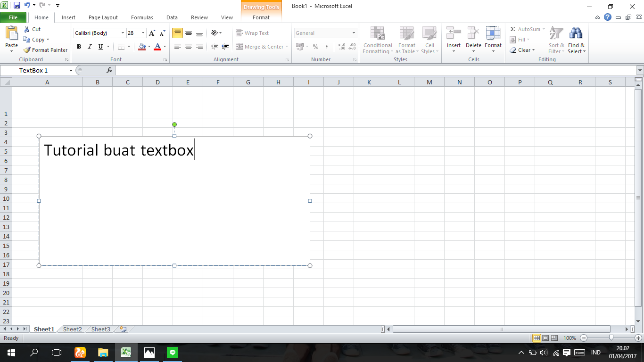Open Conditional Formatting options
Screen dimensions: 644x362
click(377, 41)
